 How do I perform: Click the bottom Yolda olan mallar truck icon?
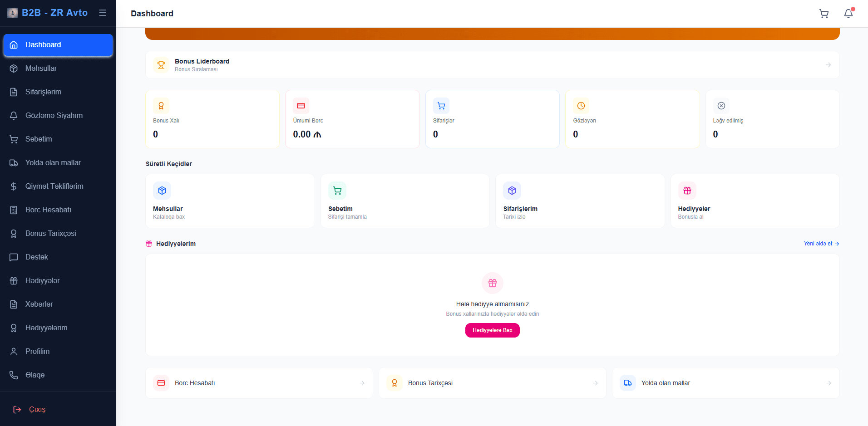[x=628, y=383]
